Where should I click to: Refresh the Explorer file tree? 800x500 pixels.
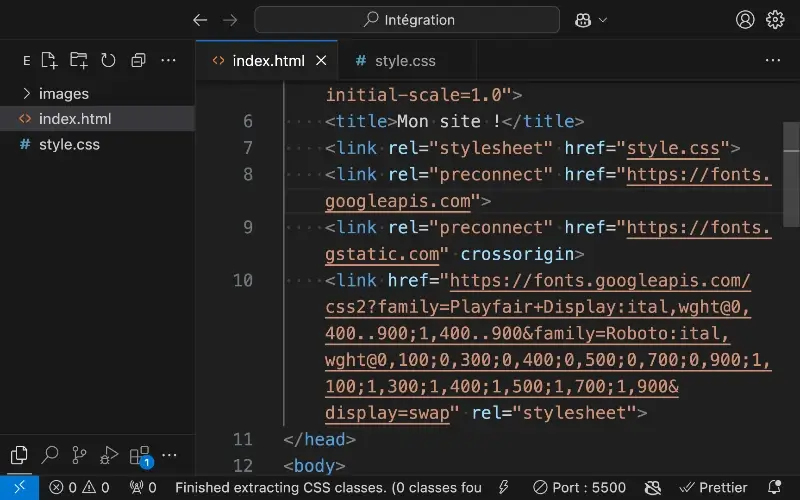tap(108, 60)
